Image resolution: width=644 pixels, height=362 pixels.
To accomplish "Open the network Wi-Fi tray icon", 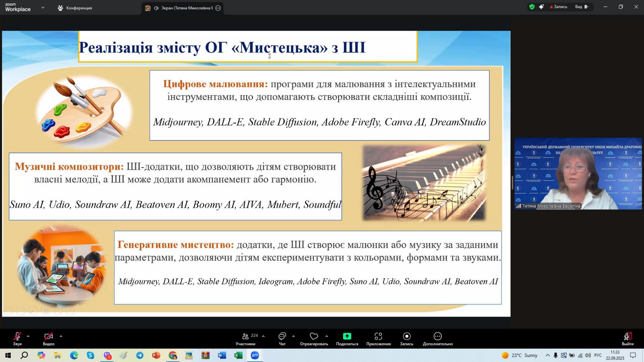I will [x=580, y=355].
